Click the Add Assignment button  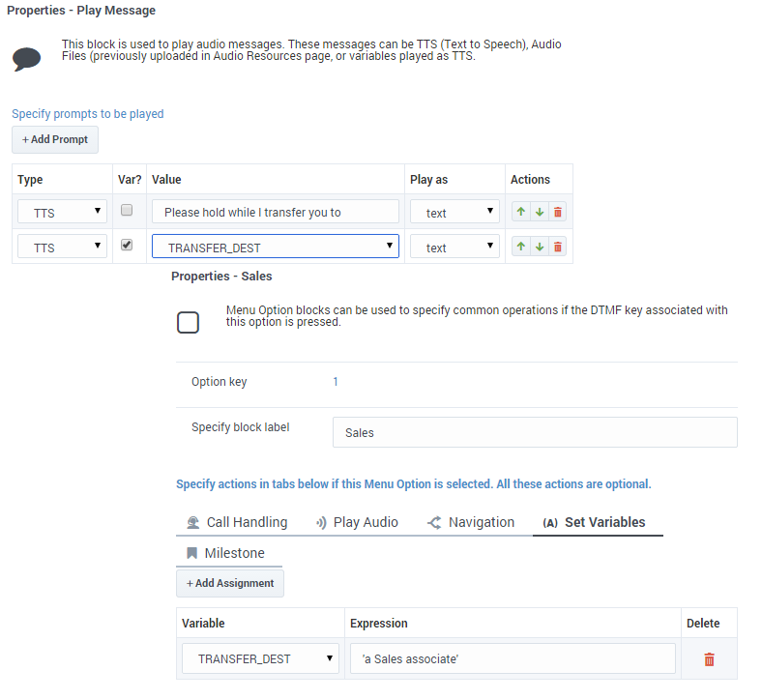230,583
